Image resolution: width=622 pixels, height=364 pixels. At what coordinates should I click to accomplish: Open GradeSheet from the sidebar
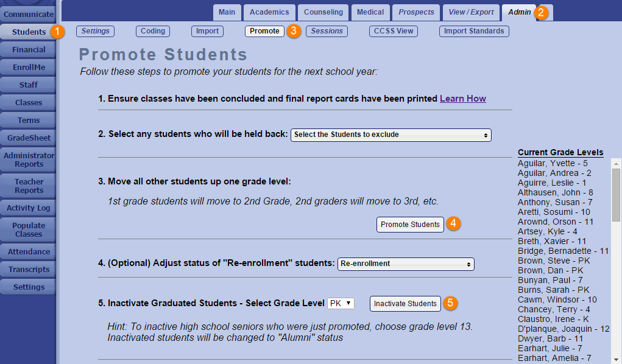pyautogui.click(x=28, y=138)
